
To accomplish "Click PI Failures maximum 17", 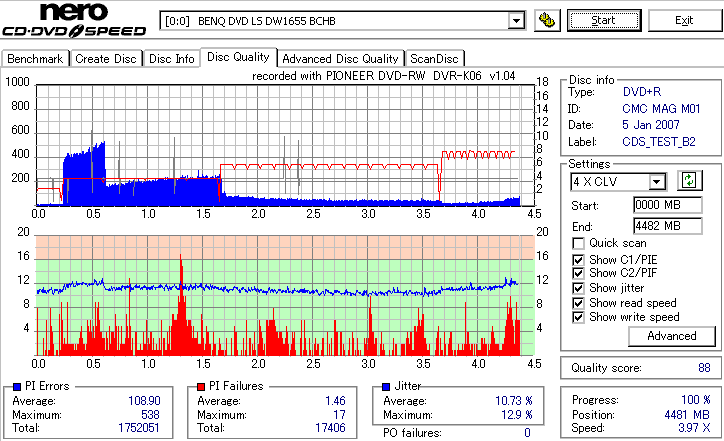I will point(339,415).
